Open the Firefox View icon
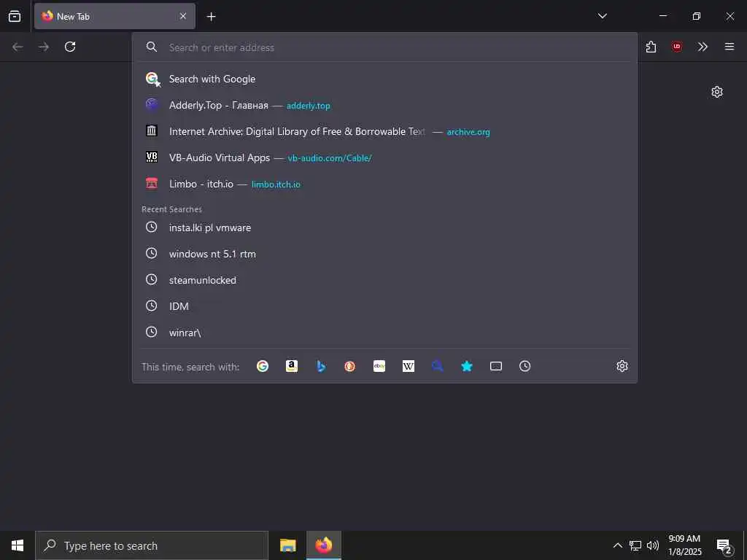The image size is (747, 560). pos(15,16)
